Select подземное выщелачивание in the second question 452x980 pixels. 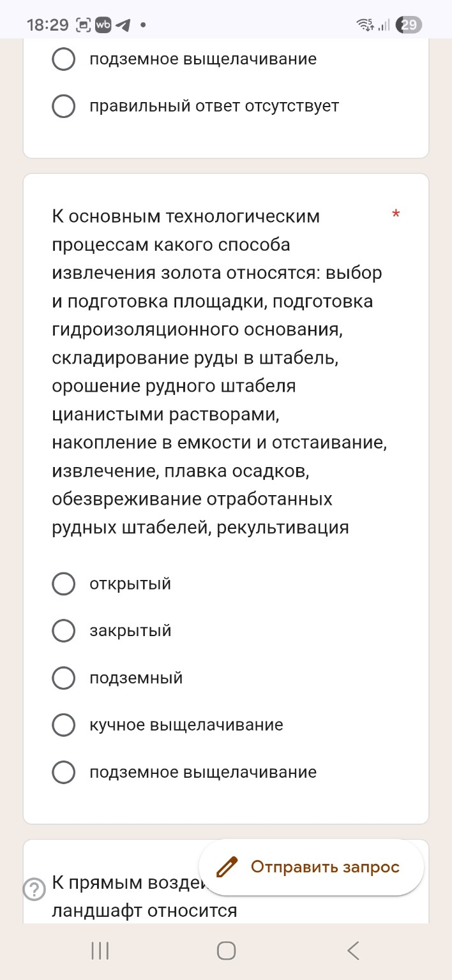tap(63, 772)
